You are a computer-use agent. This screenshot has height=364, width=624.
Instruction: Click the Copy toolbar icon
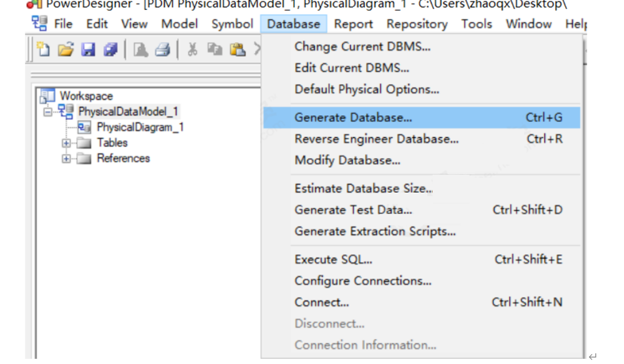214,49
